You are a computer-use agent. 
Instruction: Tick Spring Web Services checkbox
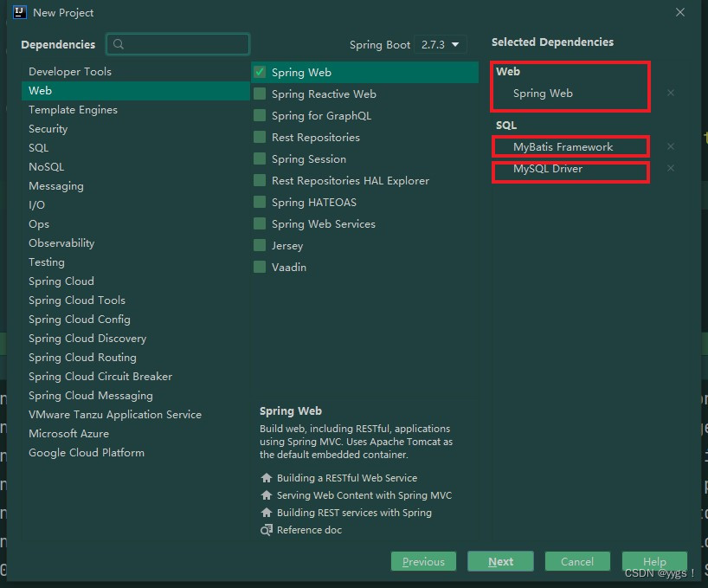pos(260,224)
